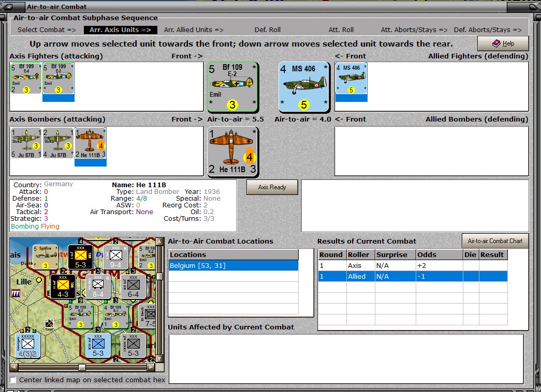Select the second Ju 87B Stuka bomber
Image resolution: width=541 pixels, height=392 pixels.
(59, 143)
